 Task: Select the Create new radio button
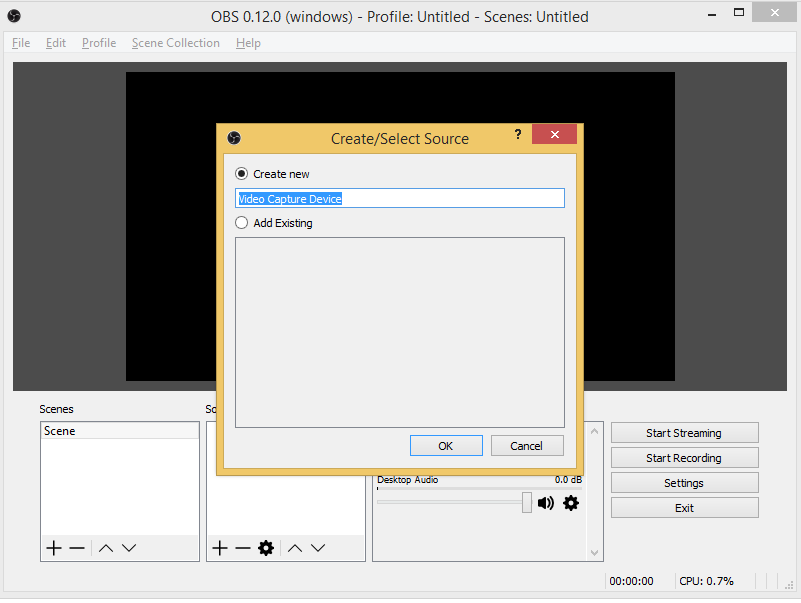pyautogui.click(x=242, y=174)
